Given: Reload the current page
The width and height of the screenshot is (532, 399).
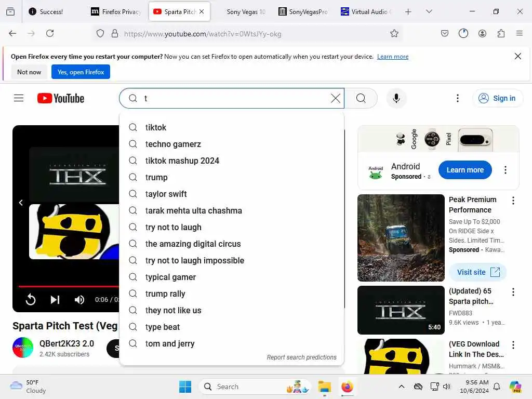Looking at the screenshot, I should (x=50, y=33).
